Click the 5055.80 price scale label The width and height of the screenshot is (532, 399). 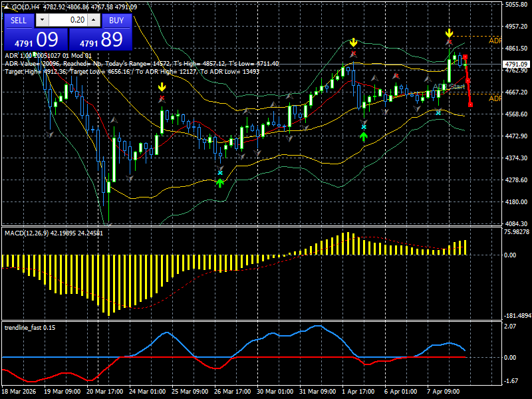point(517,5)
